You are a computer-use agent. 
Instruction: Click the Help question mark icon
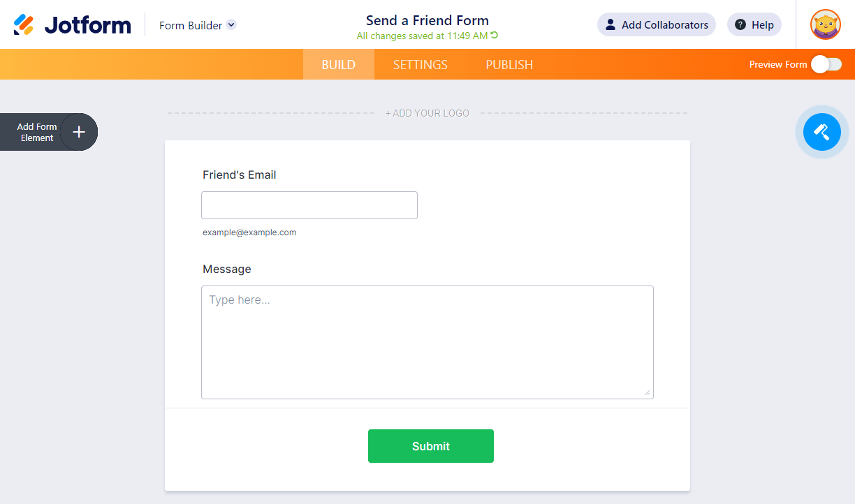(740, 25)
